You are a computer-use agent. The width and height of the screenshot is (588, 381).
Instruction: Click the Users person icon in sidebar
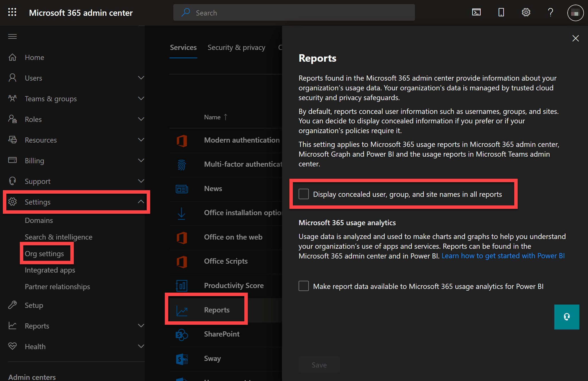(12, 78)
